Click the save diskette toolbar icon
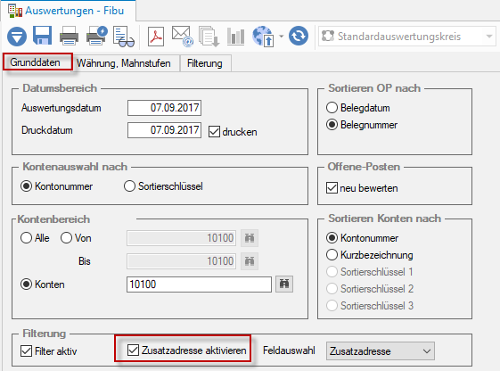The width and height of the screenshot is (500, 371). tap(42, 35)
